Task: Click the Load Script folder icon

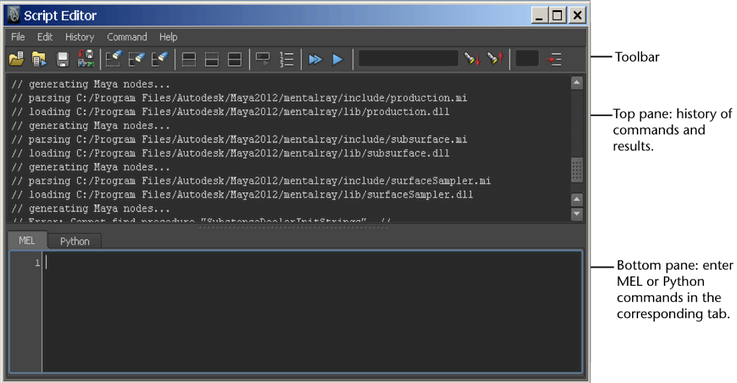Action: 16,59
